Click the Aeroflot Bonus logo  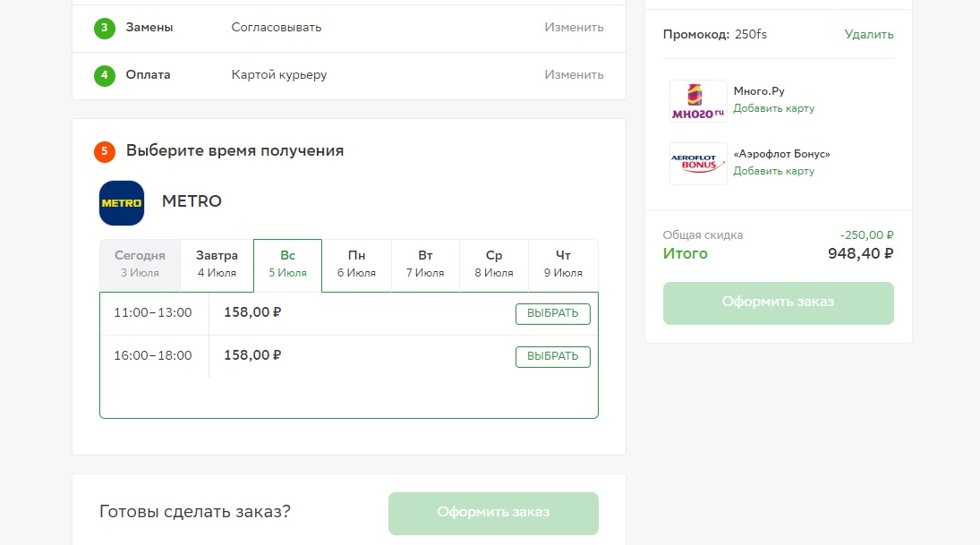[698, 164]
